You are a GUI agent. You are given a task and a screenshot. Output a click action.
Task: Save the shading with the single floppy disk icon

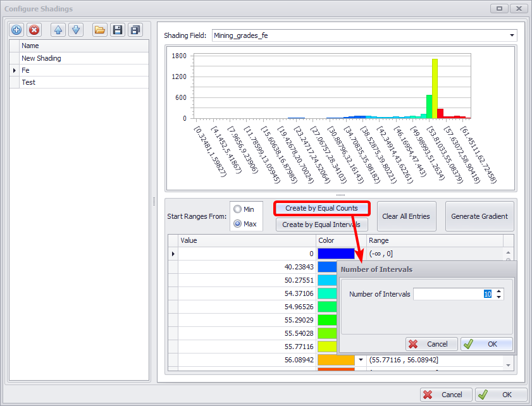[x=117, y=30]
